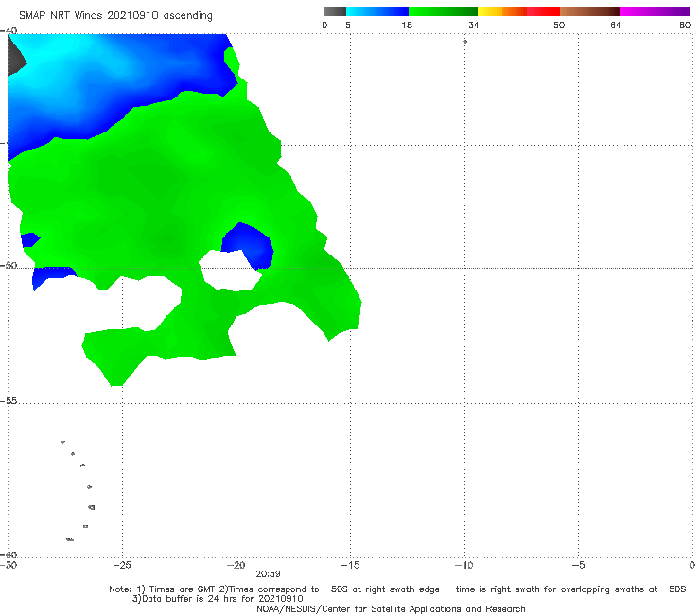
Task: Click the "34" label under the color bar
Action: pos(474,25)
